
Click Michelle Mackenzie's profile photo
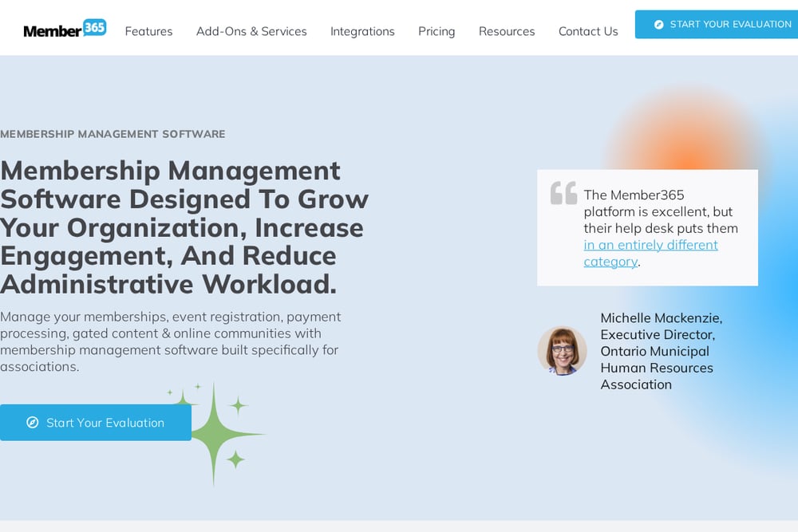pyautogui.click(x=563, y=351)
